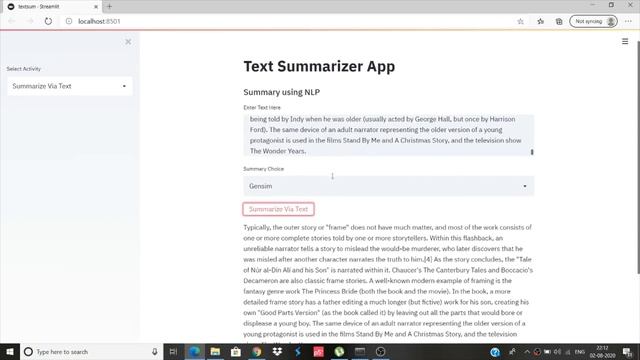Go back with the browser back arrow
Image resolution: width=640 pixels, height=360 pixels.
[12, 21]
